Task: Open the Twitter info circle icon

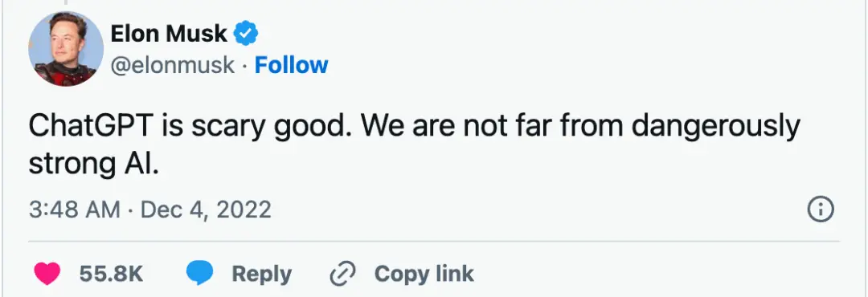Action: [x=821, y=210]
